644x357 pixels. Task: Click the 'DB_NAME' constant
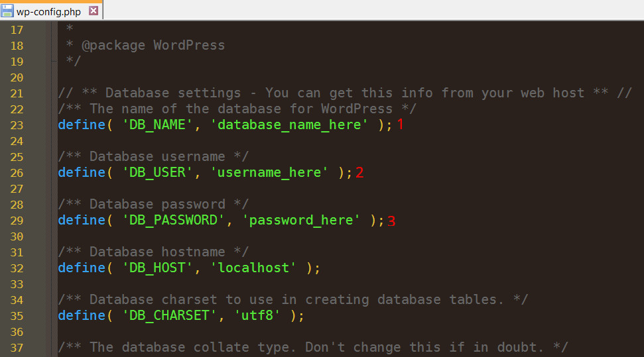[158, 125]
